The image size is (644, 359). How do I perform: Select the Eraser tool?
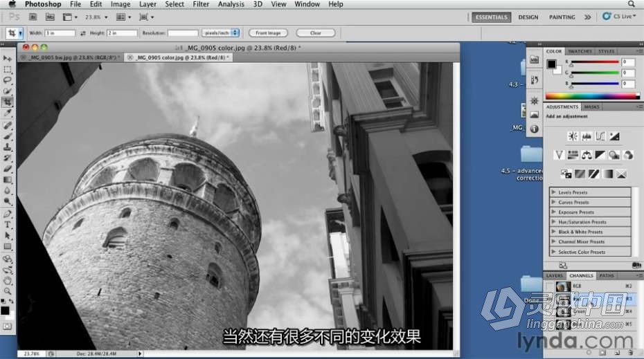(8, 169)
